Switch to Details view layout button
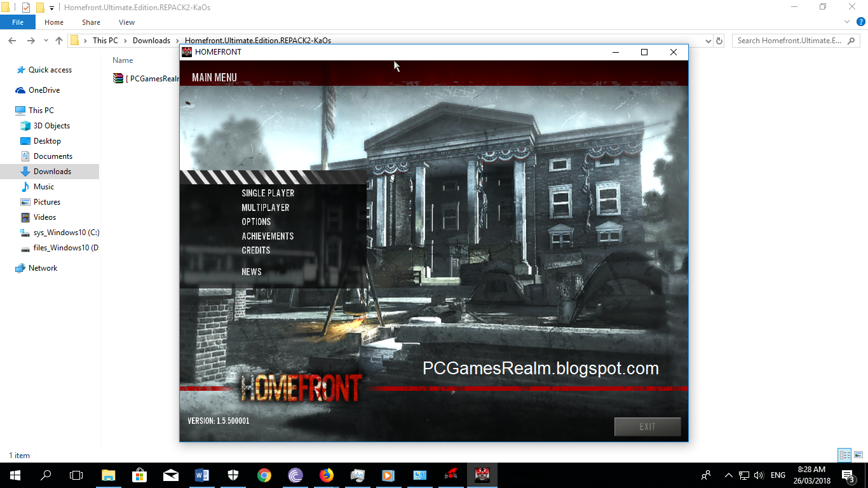This screenshot has width=868, height=488. tap(844, 455)
